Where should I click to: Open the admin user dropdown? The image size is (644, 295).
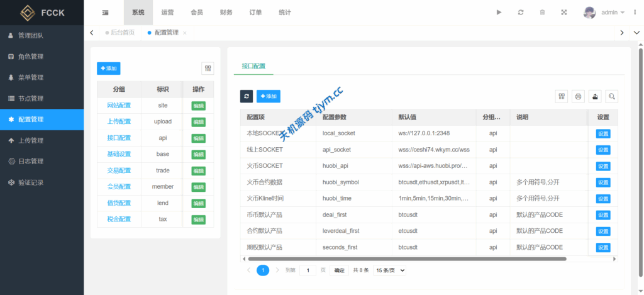tap(613, 13)
